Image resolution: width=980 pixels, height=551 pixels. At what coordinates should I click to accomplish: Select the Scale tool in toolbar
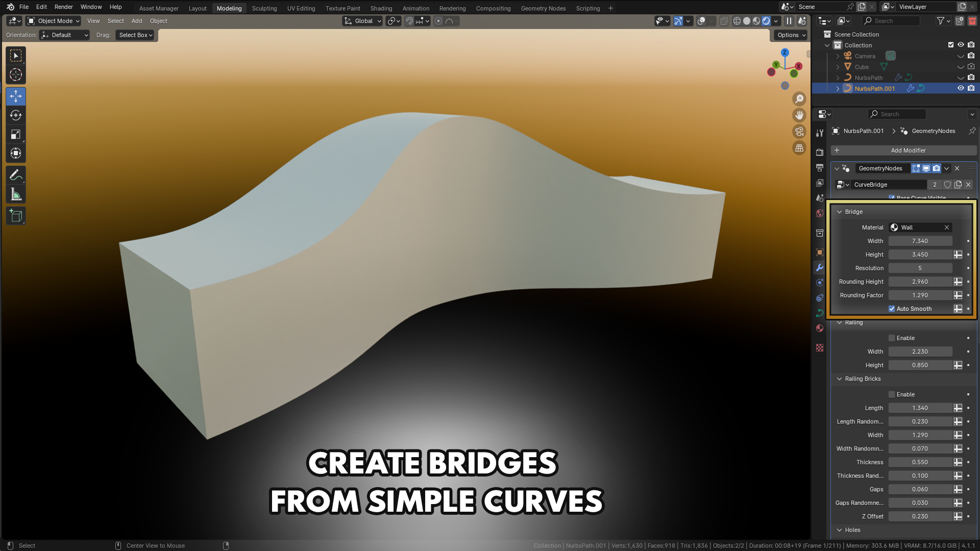point(16,135)
